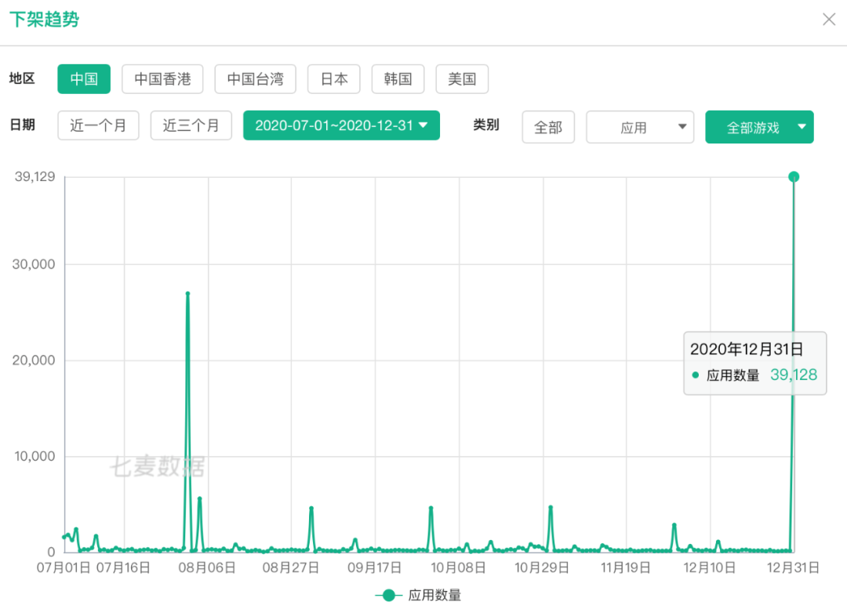This screenshot has width=847, height=616.
Task: Select 中国香港 region
Action: [x=162, y=79]
